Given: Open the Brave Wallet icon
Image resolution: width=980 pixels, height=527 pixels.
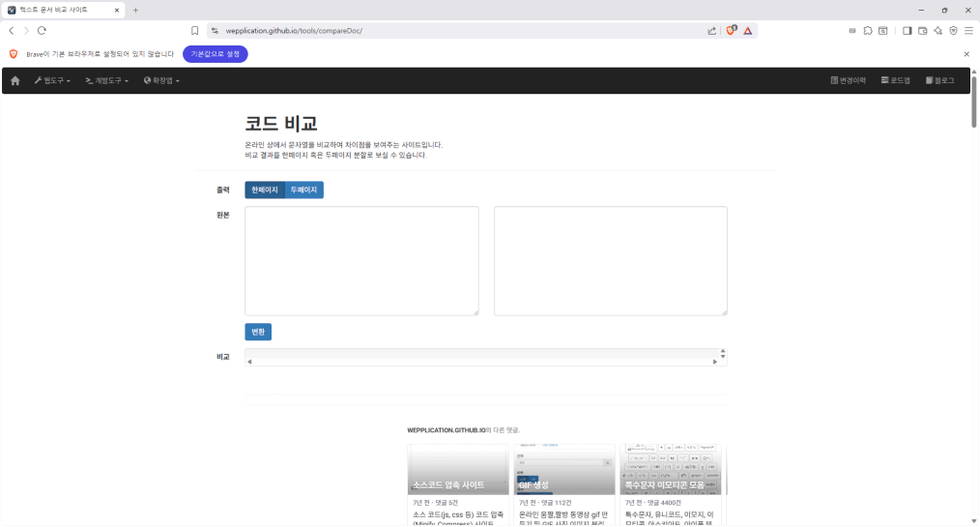Looking at the screenshot, I should pyautogui.click(x=923, y=31).
